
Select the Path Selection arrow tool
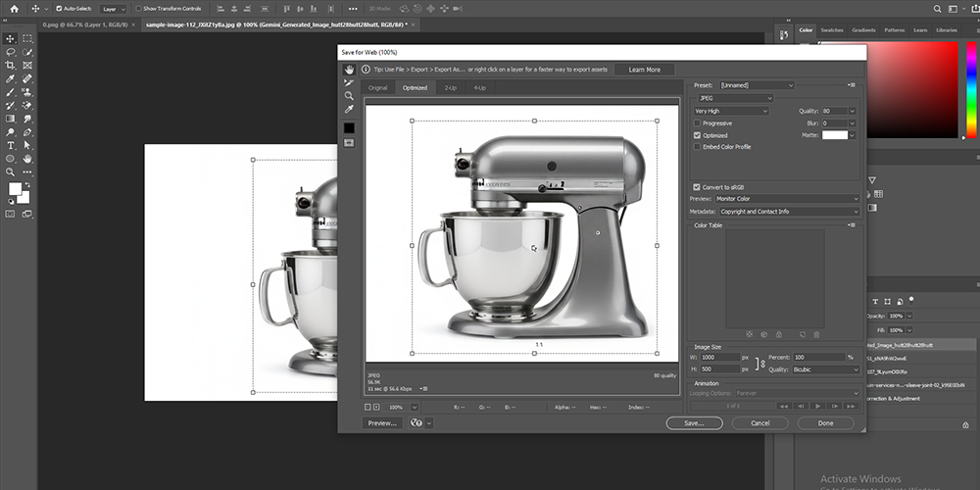(26, 145)
